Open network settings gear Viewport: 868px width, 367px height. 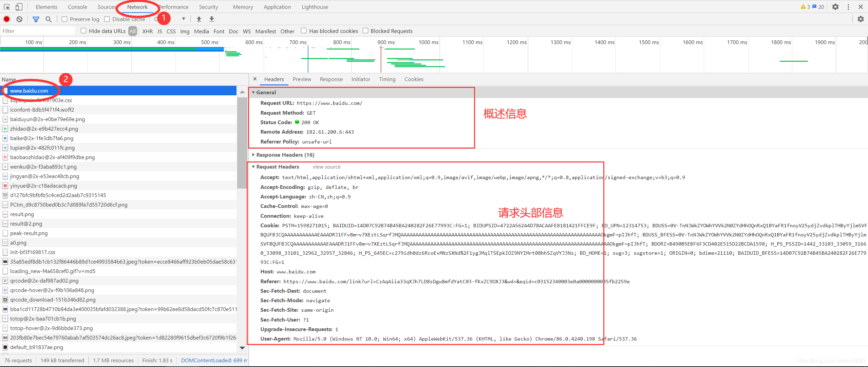(x=861, y=19)
